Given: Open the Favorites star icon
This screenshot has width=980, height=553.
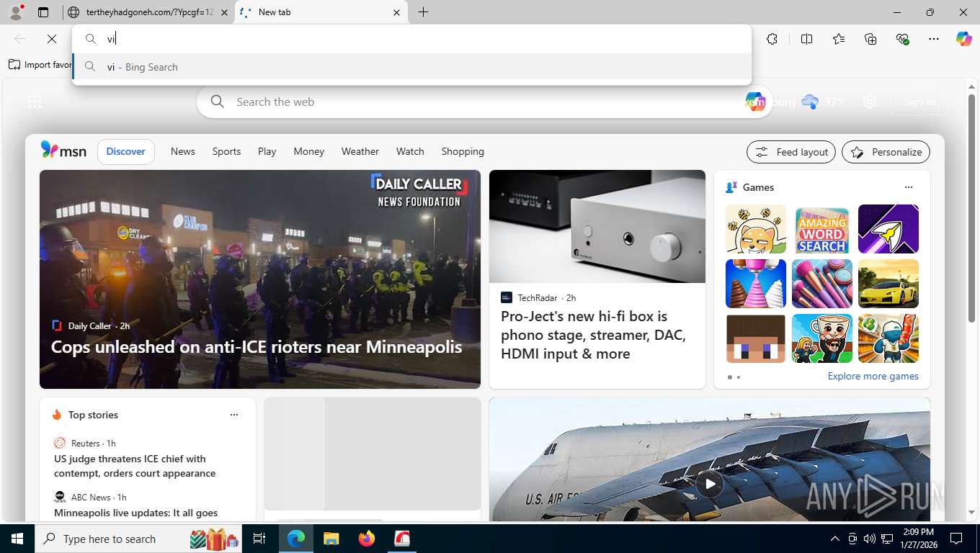Looking at the screenshot, I should tap(839, 39).
